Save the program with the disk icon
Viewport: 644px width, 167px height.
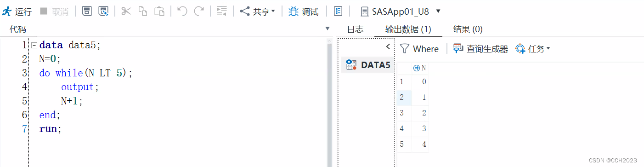point(86,11)
